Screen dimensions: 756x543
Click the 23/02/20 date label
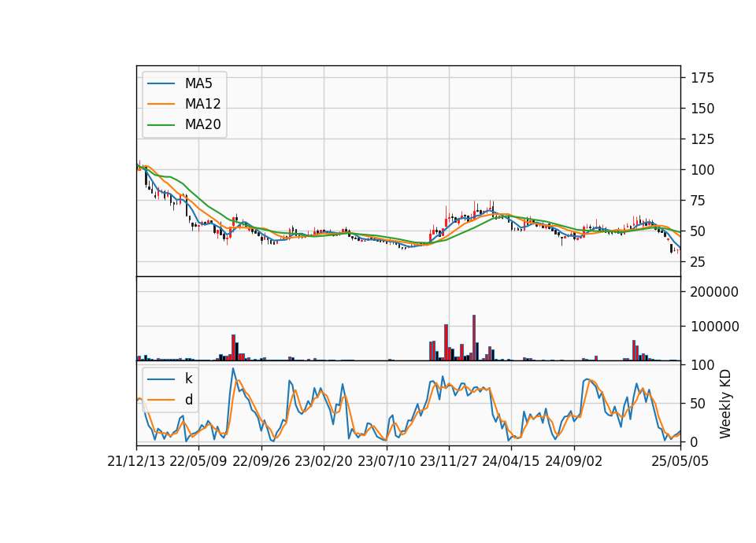point(324,462)
